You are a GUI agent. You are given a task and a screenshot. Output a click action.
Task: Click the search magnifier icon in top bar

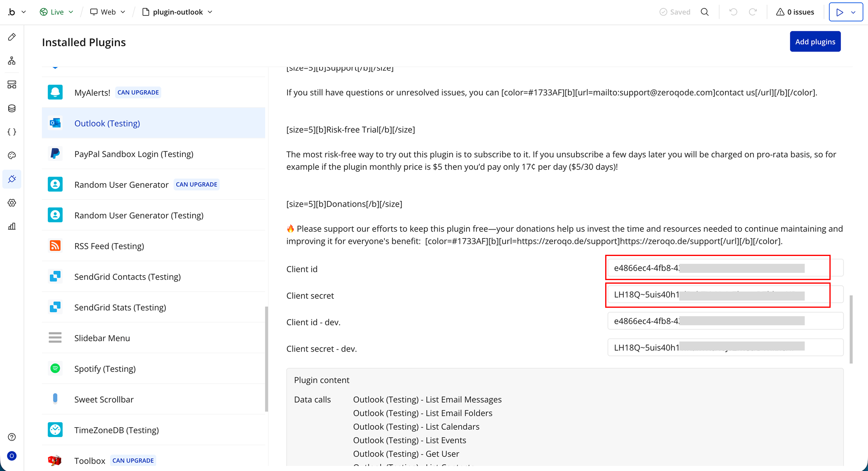coord(705,12)
